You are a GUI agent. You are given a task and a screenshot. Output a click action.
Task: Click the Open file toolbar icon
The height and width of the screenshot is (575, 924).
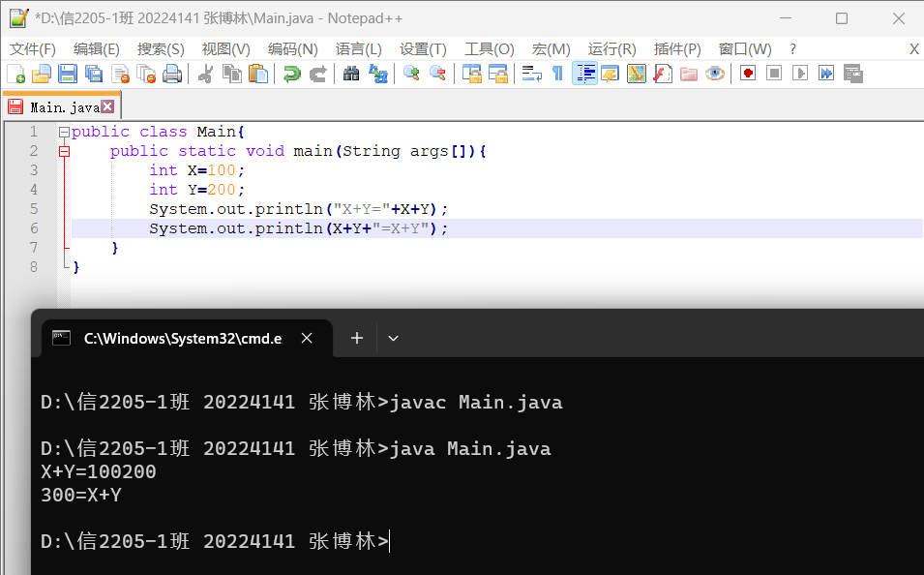point(42,74)
